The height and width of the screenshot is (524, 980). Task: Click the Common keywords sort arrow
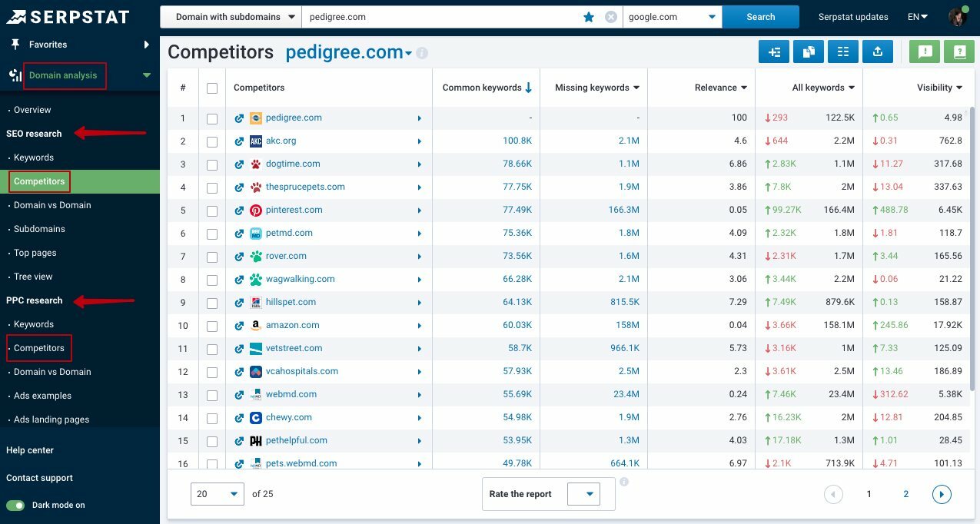(528, 88)
